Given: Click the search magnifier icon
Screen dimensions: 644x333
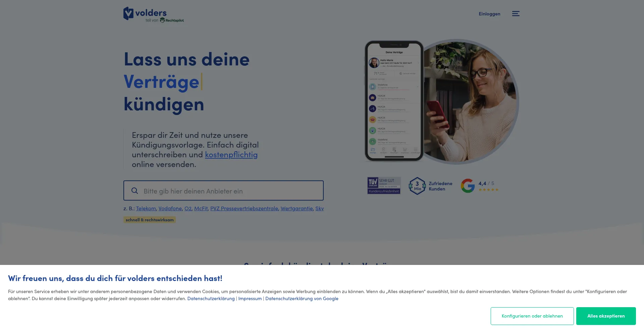Looking at the screenshot, I should [135, 191].
